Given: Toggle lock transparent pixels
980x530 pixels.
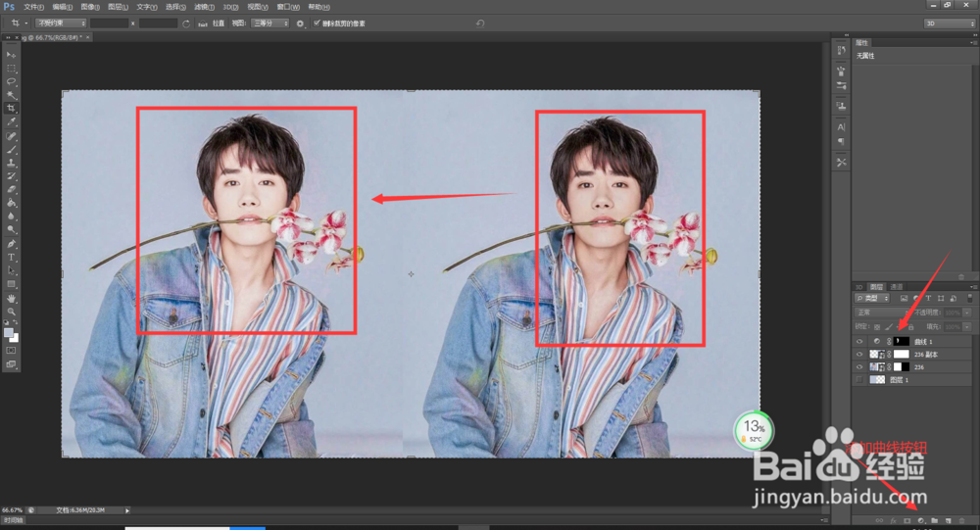Looking at the screenshot, I should pyautogui.click(x=877, y=327).
